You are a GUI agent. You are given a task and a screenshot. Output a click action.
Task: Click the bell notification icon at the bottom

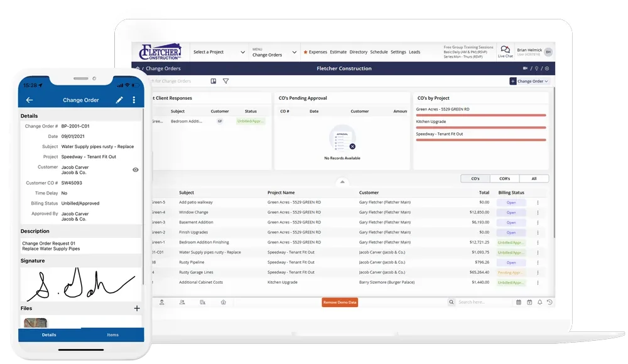coord(539,302)
